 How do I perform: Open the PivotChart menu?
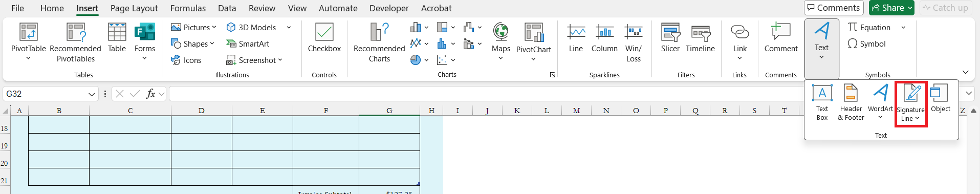click(534, 42)
